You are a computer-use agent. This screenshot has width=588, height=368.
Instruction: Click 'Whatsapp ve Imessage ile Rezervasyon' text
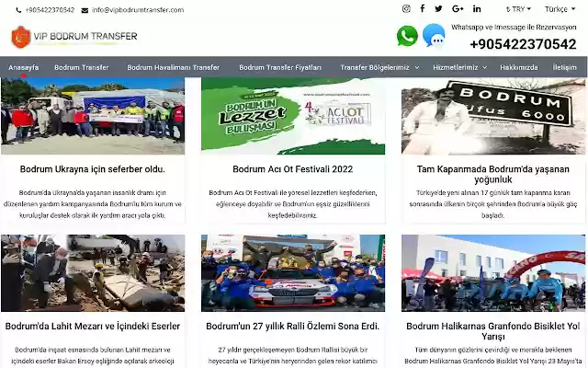point(514,28)
